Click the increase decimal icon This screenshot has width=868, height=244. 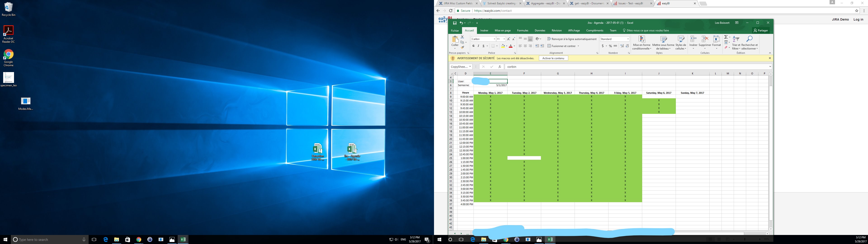[x=622, y=46]
